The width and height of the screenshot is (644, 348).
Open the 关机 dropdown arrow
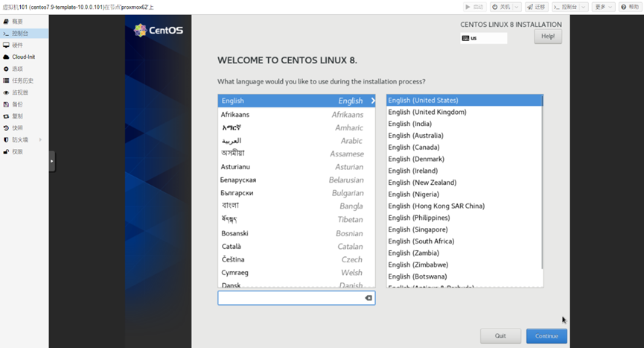(517, 7)
